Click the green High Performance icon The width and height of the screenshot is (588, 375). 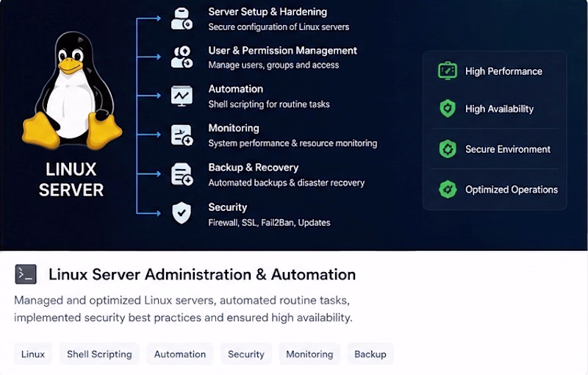click(448, 71)
